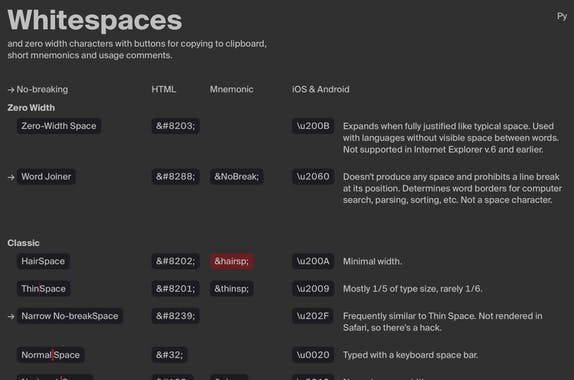Click the Zero Width section heading
The height and width of the screenshot is (380, 574).
[x=31, y=108]
